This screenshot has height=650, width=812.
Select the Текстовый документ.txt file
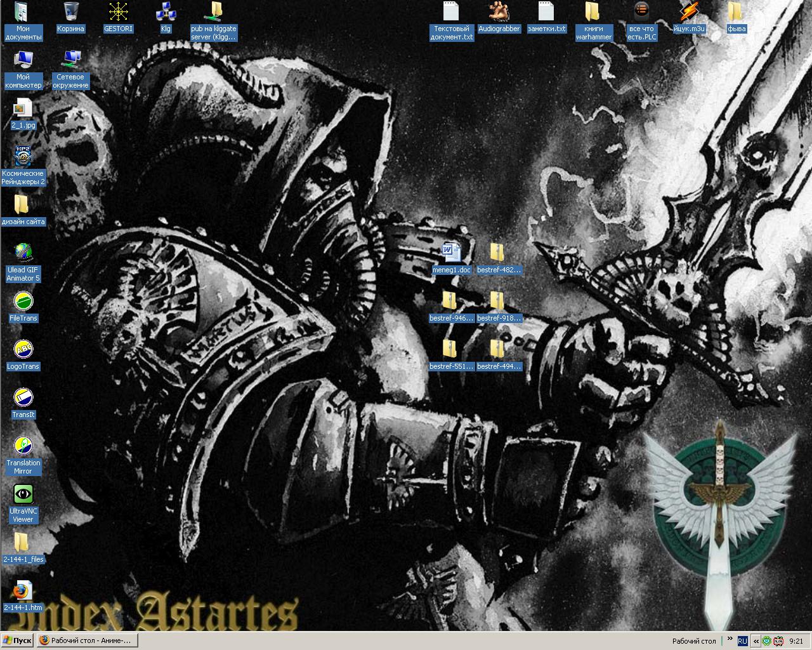tap(452, 22)
